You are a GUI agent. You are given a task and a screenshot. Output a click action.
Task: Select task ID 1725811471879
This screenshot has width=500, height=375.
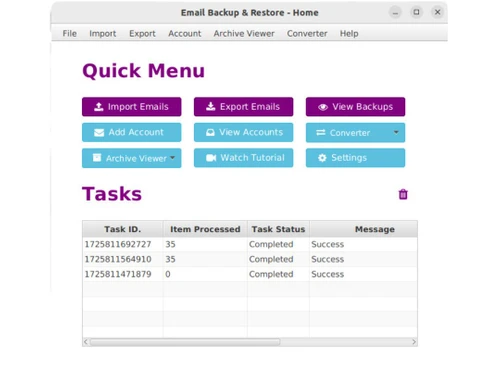click(x=118, y=274)
